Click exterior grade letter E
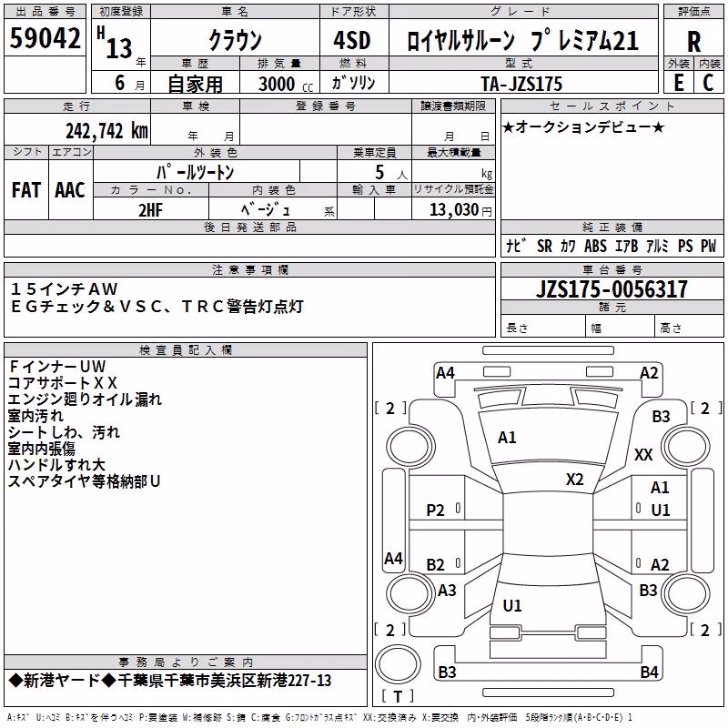The height and width of the screenshot is (728, 728). click(x=678, y=83)
